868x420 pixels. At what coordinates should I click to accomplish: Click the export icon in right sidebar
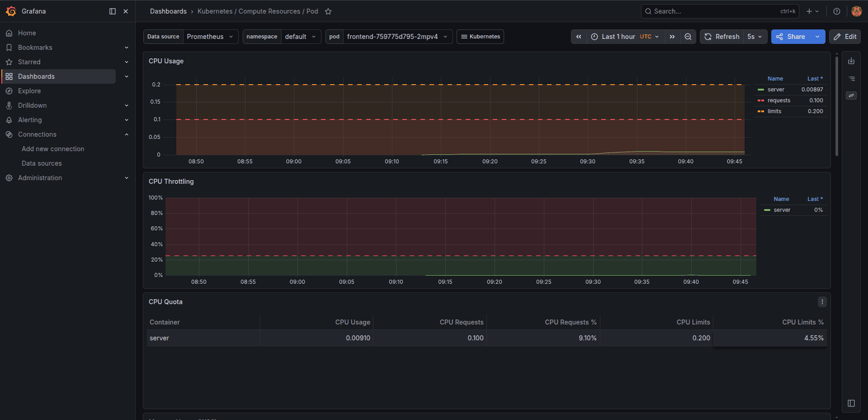tap(851, 61)
